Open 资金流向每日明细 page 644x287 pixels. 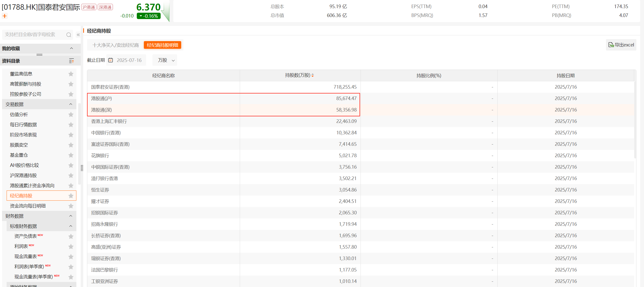pos(28,206)
